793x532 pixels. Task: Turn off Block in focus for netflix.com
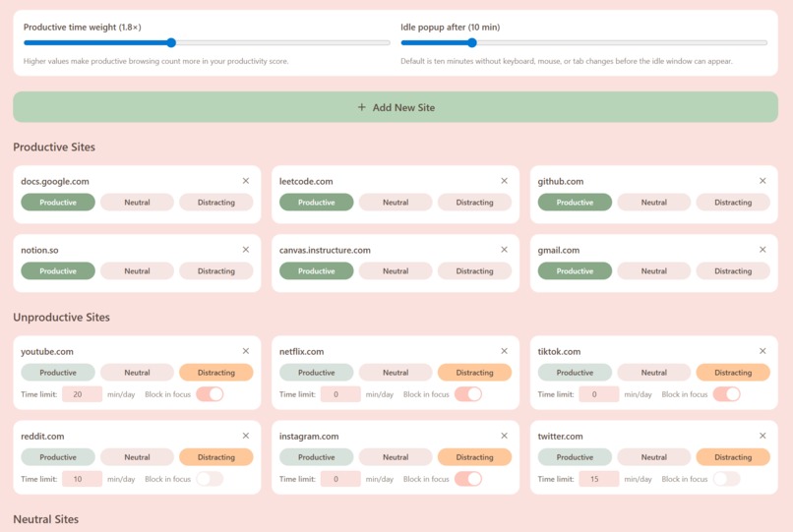pos(468,394)
